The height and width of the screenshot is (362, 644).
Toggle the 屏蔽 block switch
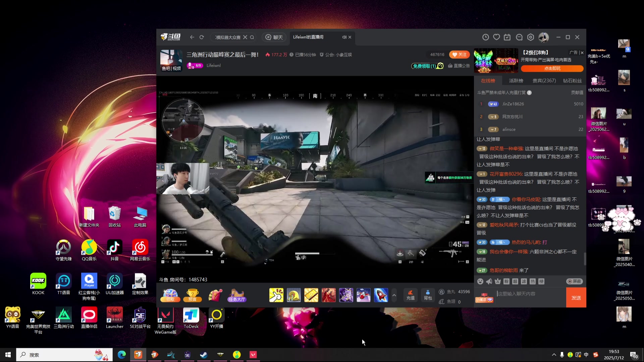(x=574, y=281)
